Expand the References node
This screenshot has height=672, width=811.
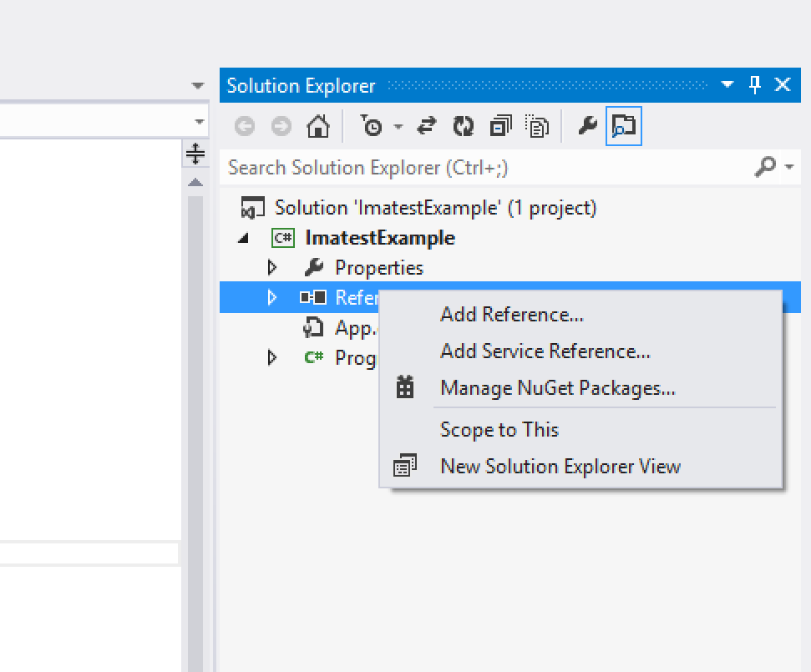coord(272,297)
